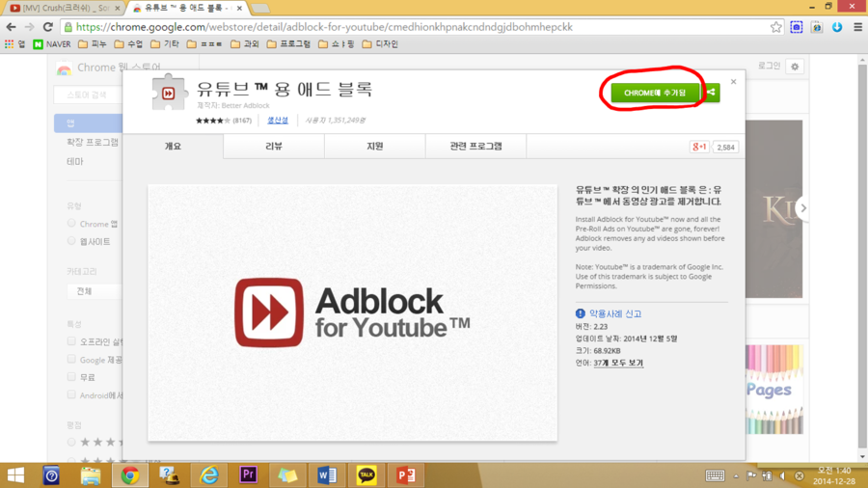The height and width of the screenshot is (488, 868).
Task: Launch Internet Explorer from the taskbar
Action: tap(208, 475)
